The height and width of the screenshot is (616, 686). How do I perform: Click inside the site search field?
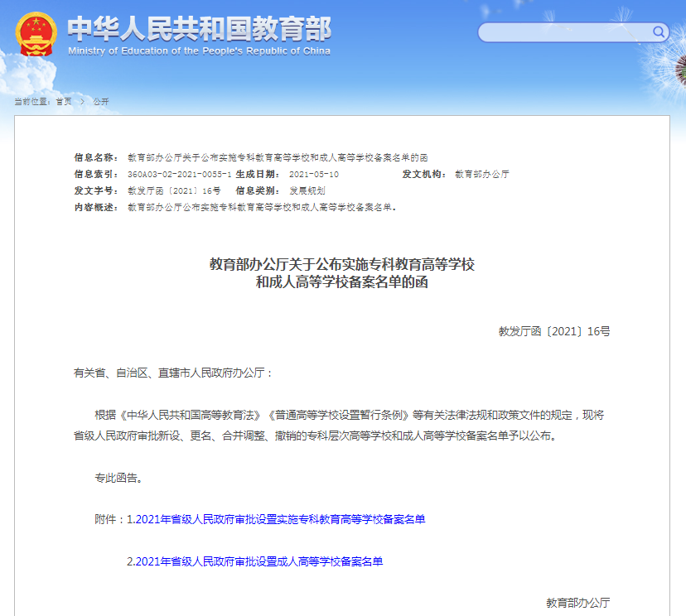565,32
